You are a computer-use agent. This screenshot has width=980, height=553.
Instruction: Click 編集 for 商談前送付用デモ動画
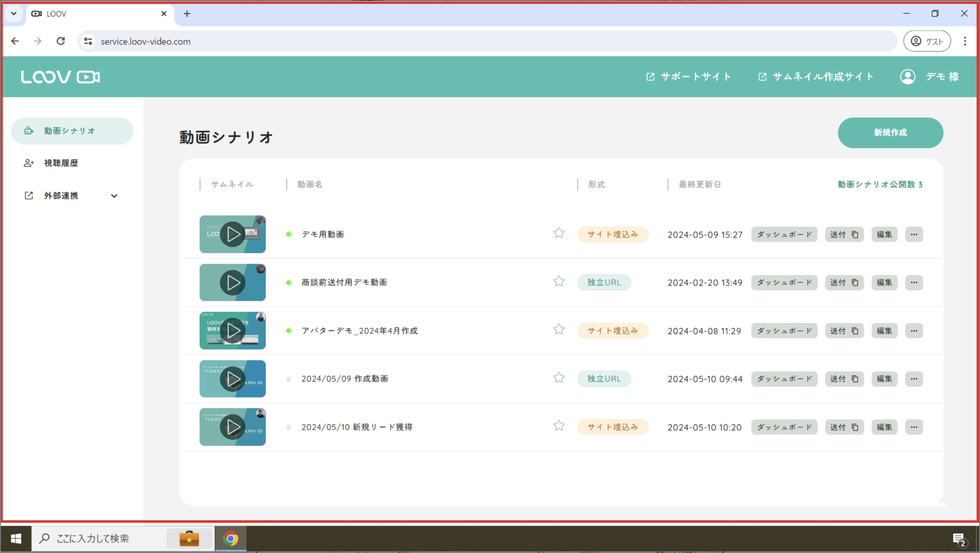pyautogui.click(x=885, y=283)
